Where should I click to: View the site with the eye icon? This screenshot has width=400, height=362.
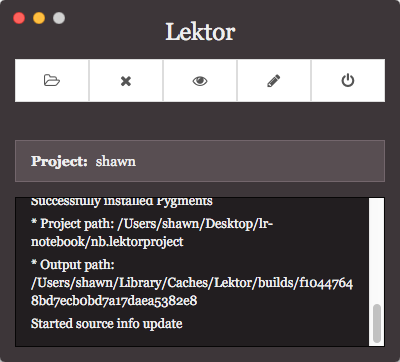pos(200,80)
